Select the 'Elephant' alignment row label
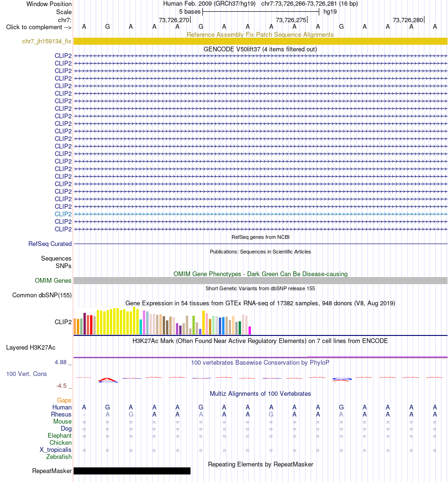 pos(60,435)
